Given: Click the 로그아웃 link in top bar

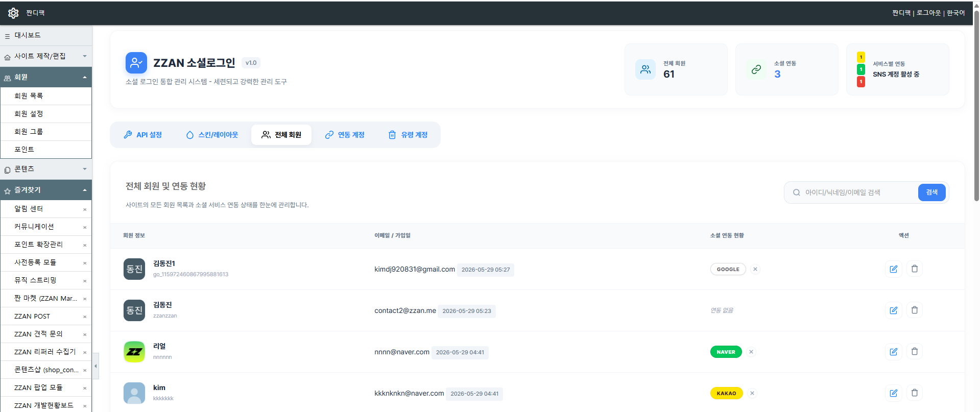Looking at the screenshot, I should point(928,13).
